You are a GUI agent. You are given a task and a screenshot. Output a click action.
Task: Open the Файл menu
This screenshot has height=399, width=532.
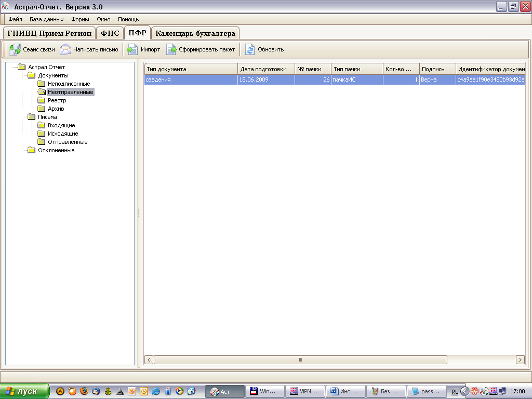(x=15, y=19)
